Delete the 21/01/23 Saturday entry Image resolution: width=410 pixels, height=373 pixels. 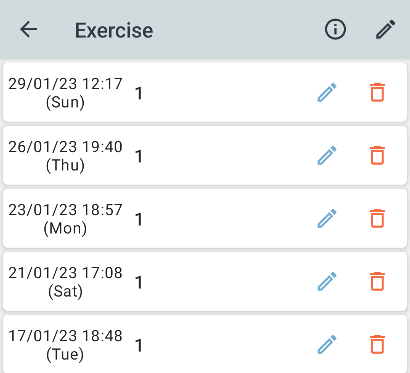[377, 281]
